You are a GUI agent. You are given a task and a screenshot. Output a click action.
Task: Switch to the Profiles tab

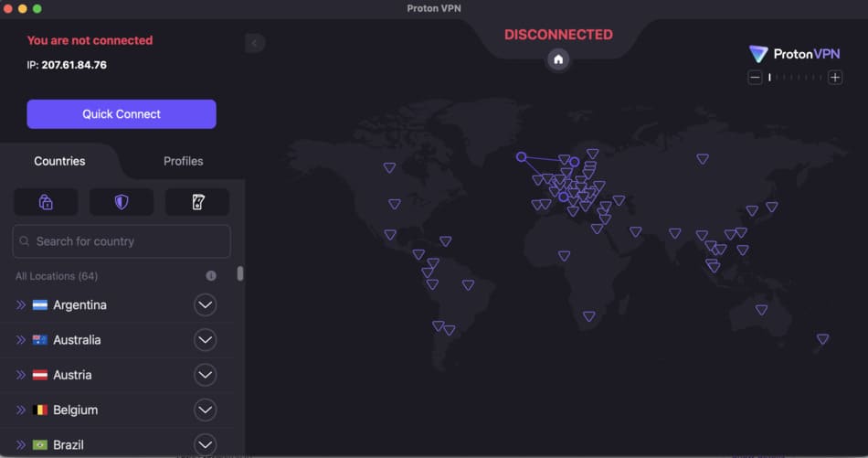(183, 161)
